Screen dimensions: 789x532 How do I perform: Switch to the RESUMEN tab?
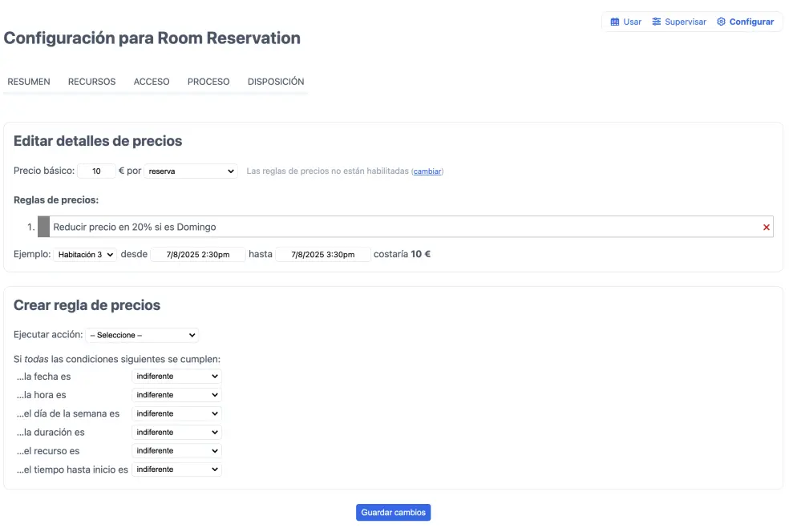(x=29, y=82)
